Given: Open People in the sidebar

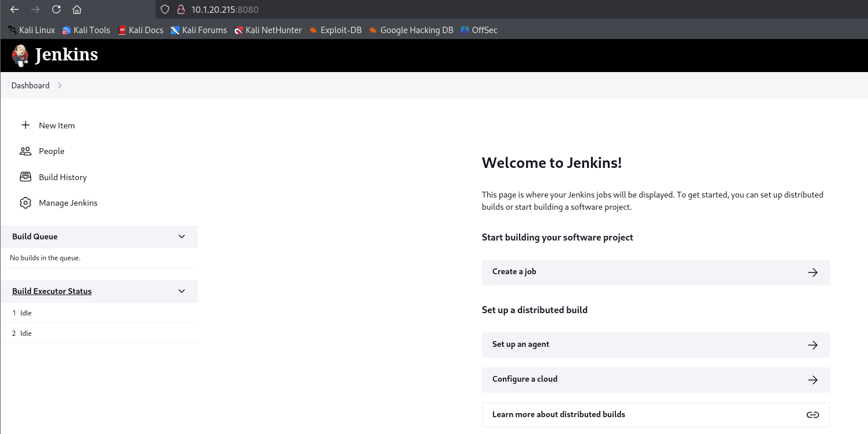Looking at the screenshot, I should [x=52, y=151].
